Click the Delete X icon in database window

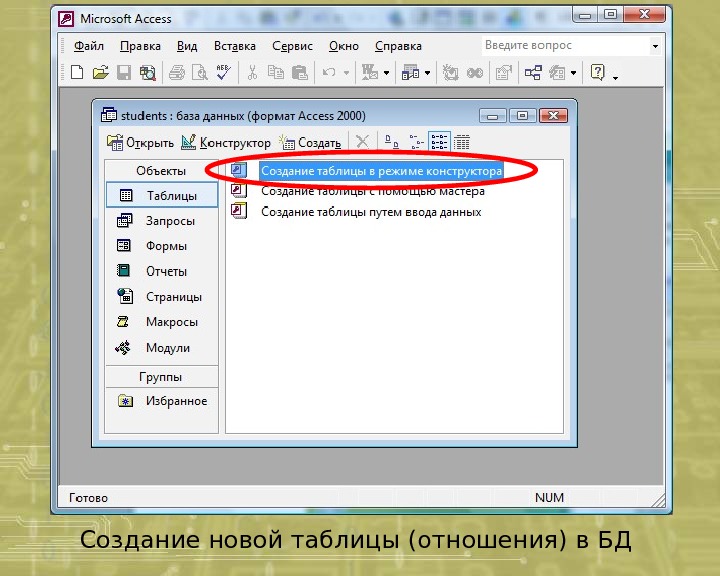[362, 142]
